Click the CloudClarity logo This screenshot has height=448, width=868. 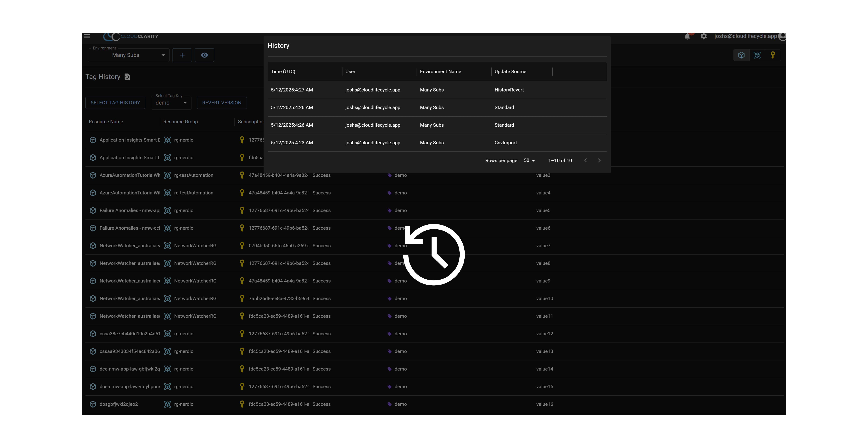(x=130, y=36)
